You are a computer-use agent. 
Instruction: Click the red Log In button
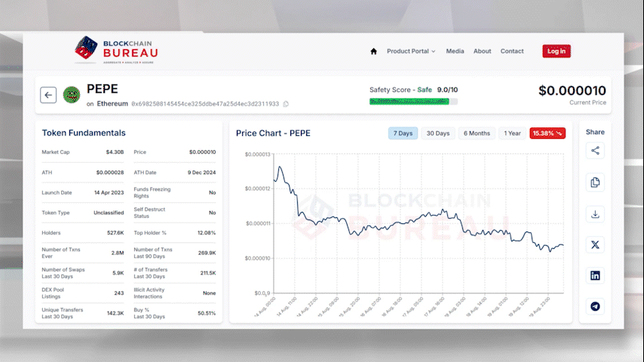click(556, 51)
